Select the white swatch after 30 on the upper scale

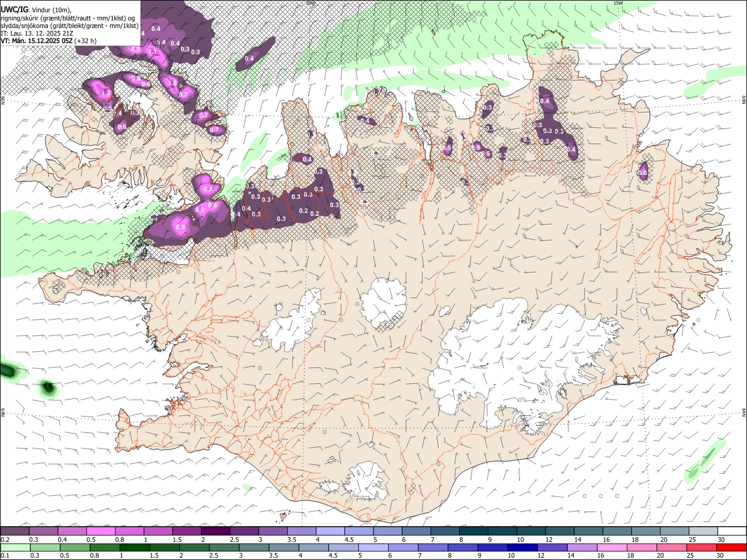731,531
